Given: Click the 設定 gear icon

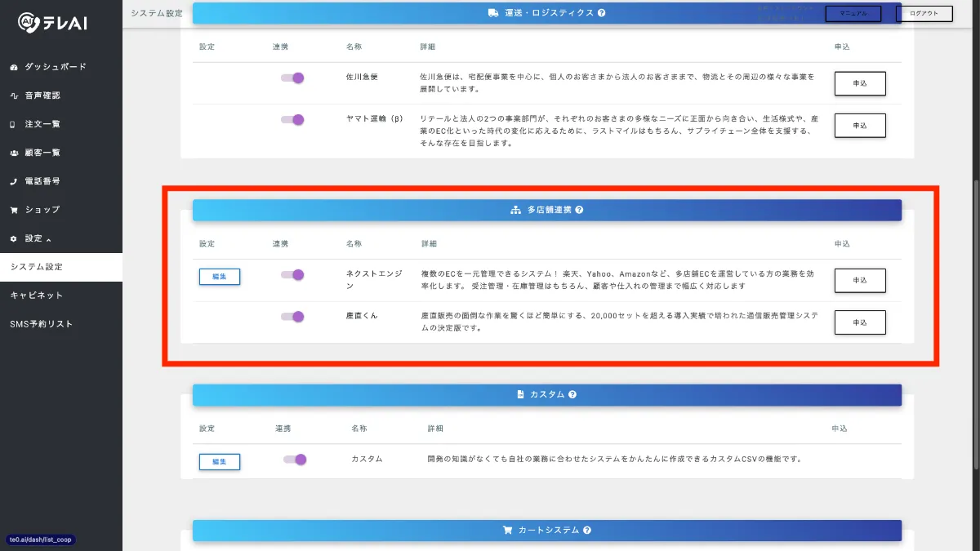Looking at the screenshot, I should [x=13, y=238].
